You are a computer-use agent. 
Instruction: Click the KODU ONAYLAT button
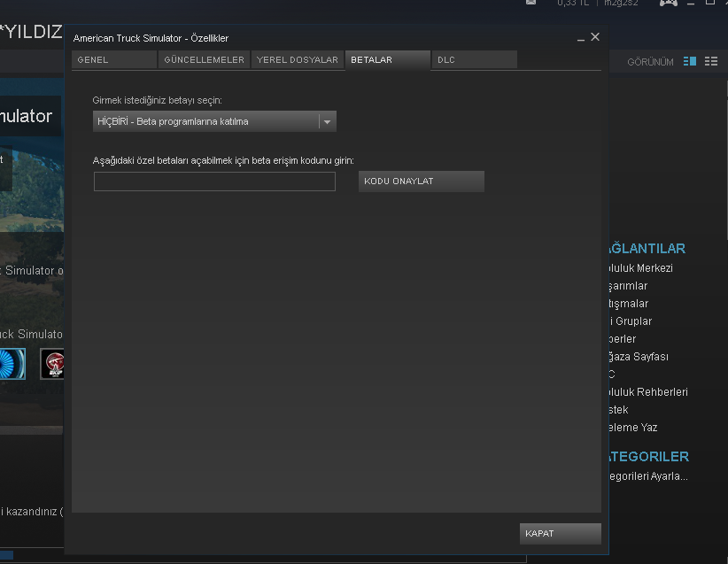(421, 181)
